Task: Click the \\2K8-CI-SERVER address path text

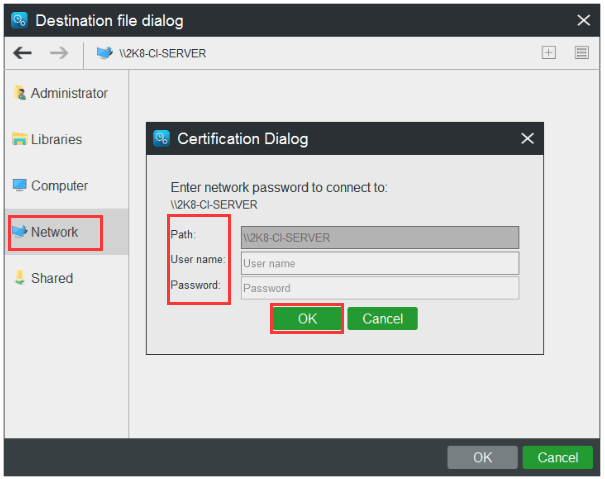Action: coord(164,53)
